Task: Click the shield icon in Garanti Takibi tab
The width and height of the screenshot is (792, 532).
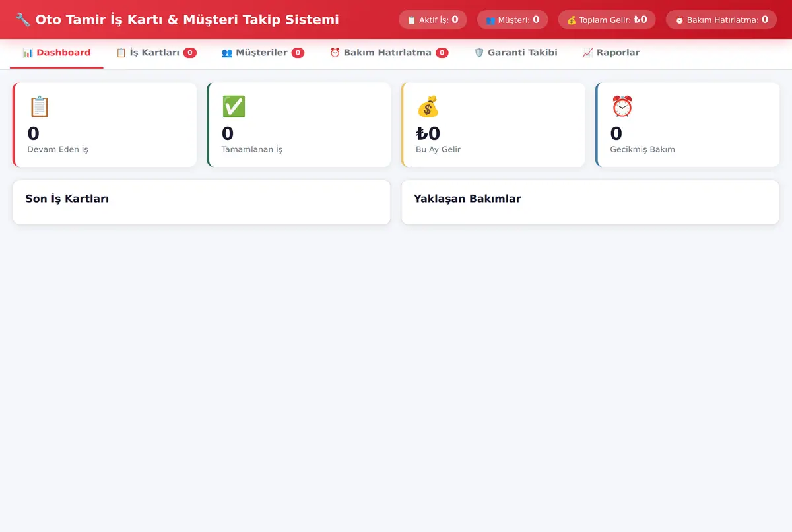Action: [479, 53]
